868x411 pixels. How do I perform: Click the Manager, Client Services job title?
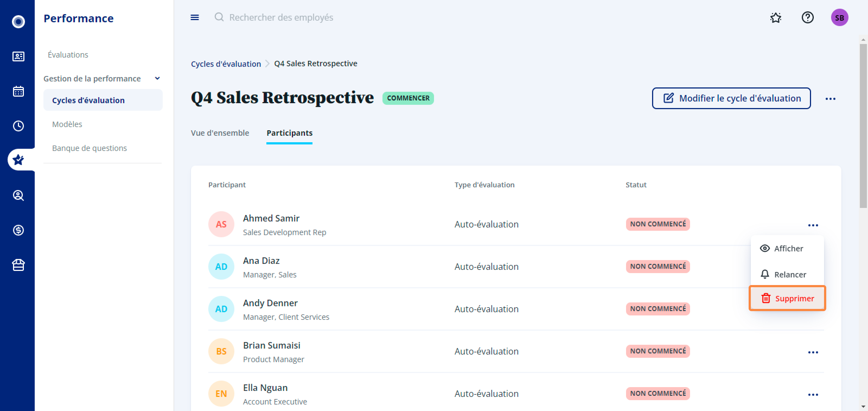pyautogui.click(x=286, y=317)
